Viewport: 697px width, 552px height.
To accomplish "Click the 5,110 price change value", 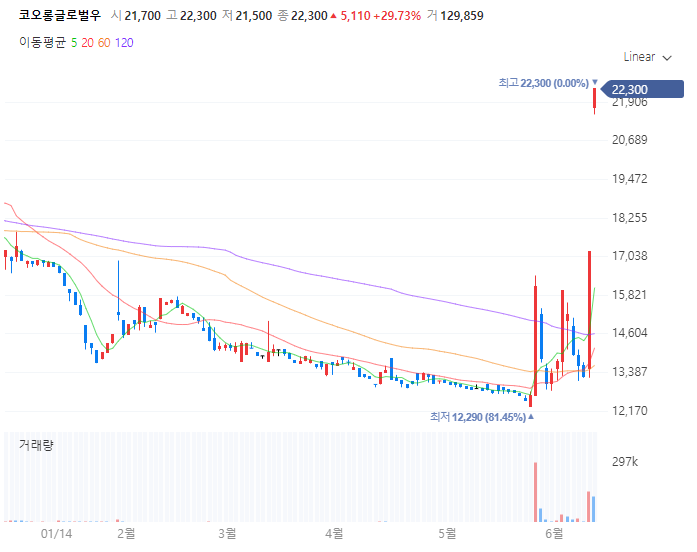I will [355, 16].
